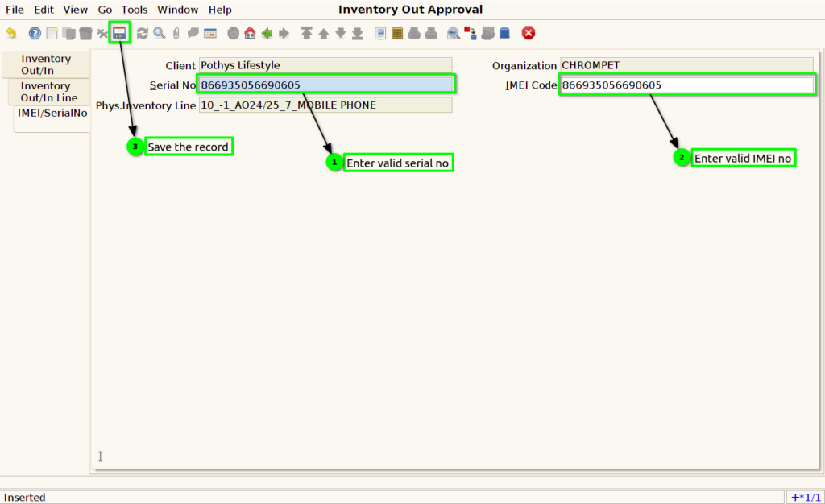Viewport: 825px width, 504px height.
Task: Open the View menu
Action: [75, 10]
